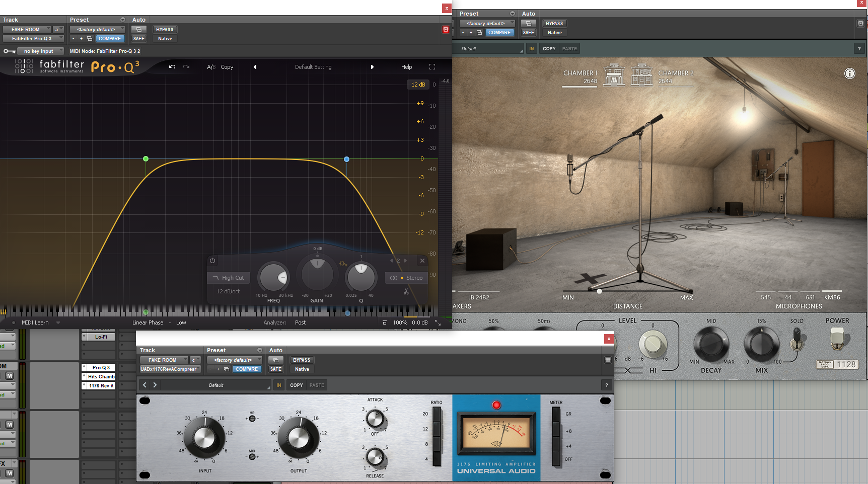Split the band with scissors icon
This screenshot has width=868, height=484.
tap(406, 292)
